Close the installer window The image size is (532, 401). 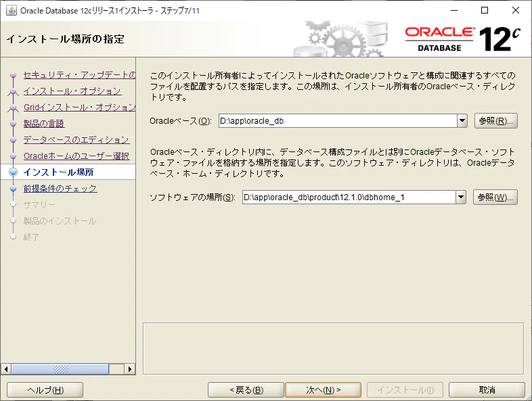tap(515, 11)
